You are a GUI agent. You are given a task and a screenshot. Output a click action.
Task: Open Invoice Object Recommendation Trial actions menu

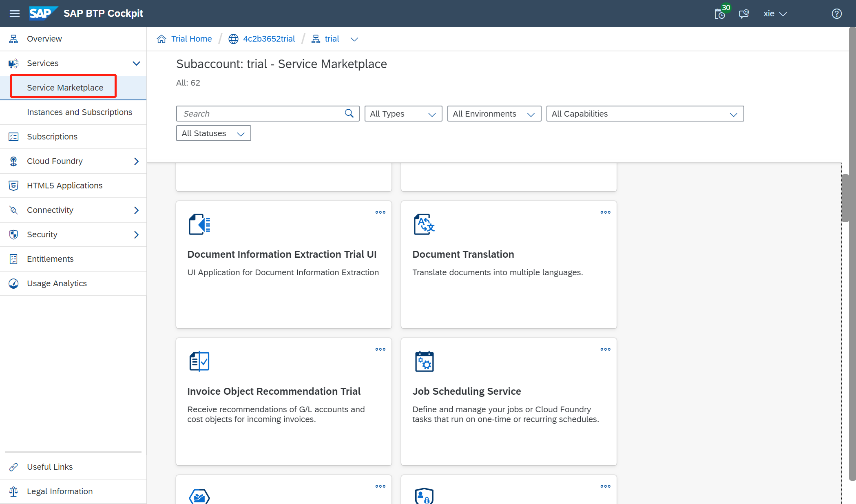tap(380, 349)
